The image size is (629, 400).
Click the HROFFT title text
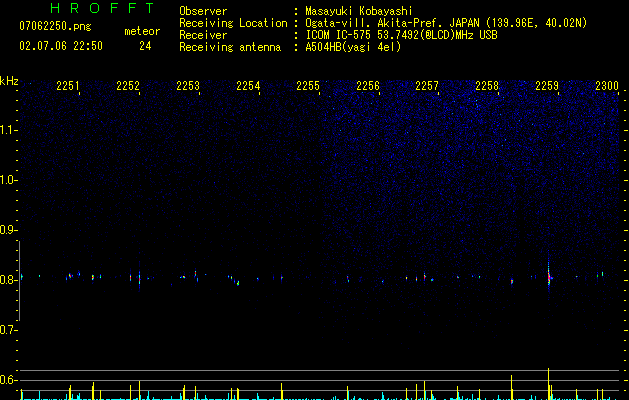pyautogui.click(x=103, y=8)
